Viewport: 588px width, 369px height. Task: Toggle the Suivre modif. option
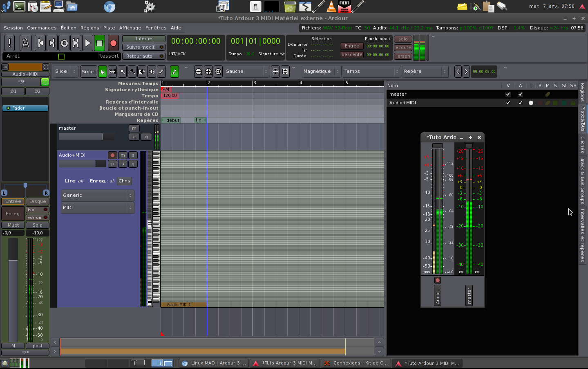(143, 47)
